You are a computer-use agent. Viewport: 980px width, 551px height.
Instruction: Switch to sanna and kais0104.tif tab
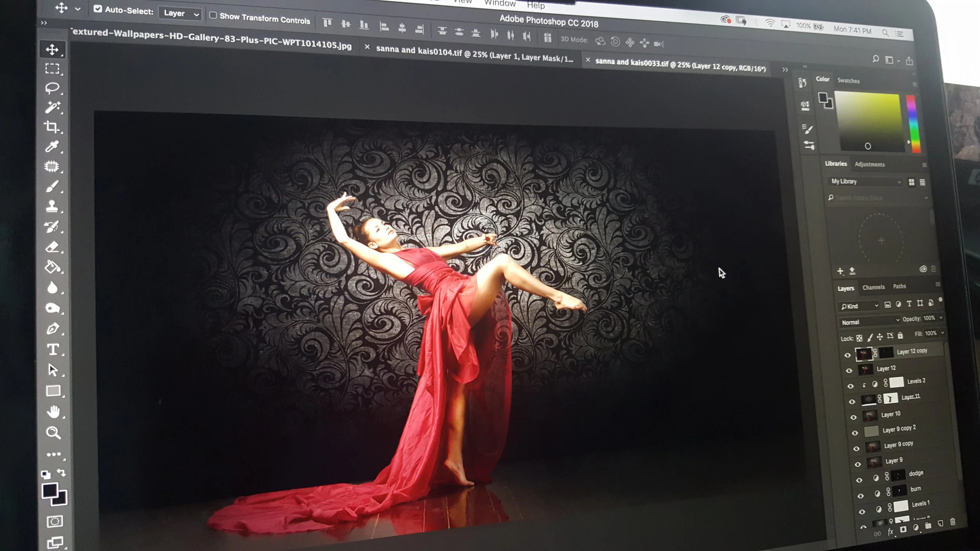pyautogui.click(x=474, y=54)
